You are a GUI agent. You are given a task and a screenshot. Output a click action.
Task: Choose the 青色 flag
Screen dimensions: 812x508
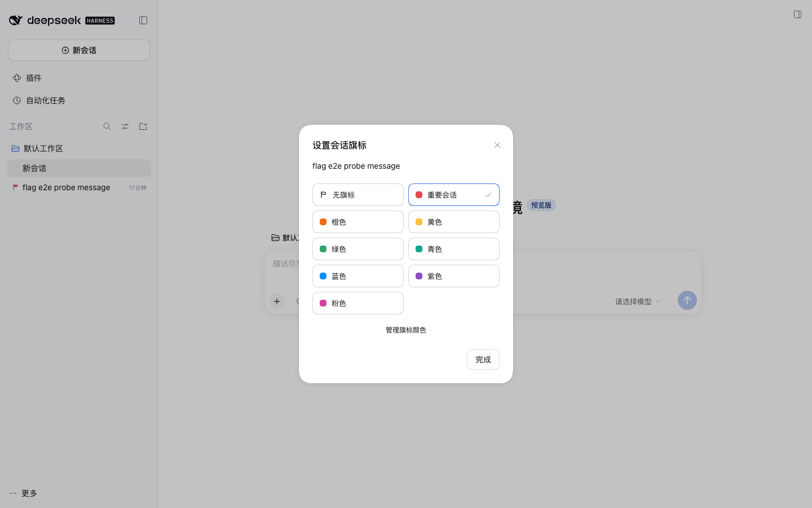pos(454,249)
